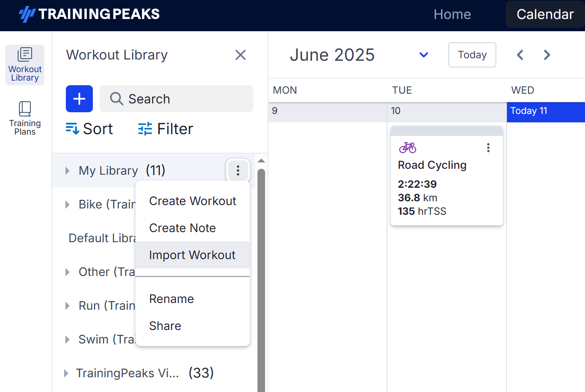Choose Create Workout menu option
The image size is (585, 392).
[x=192, y=201]
